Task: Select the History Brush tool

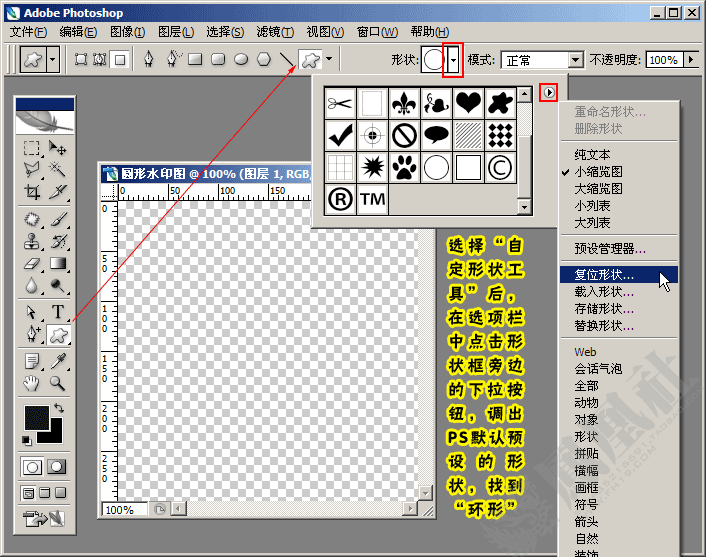Action: pos(58,241)
